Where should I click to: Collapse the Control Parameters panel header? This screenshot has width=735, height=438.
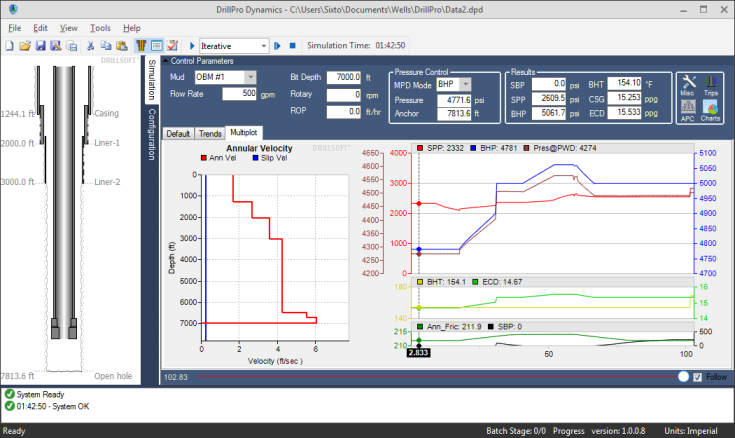pyautogui.click(x=166, y=61)
